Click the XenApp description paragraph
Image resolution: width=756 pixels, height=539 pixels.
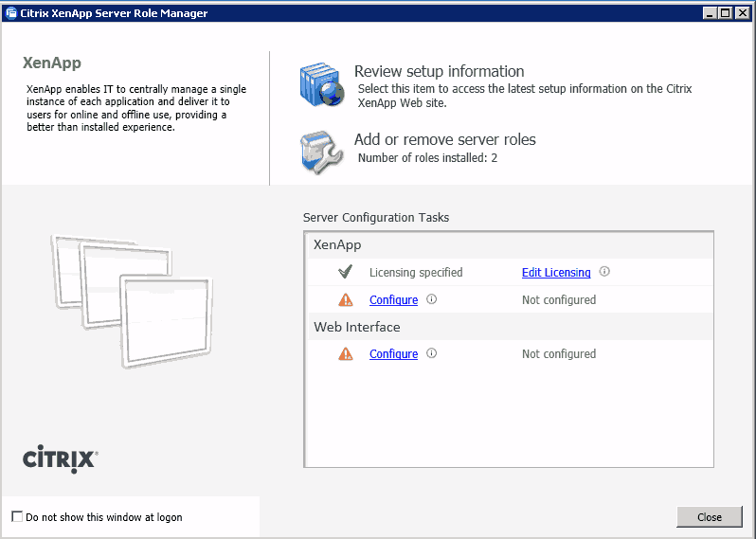click(x=136, y=108)
